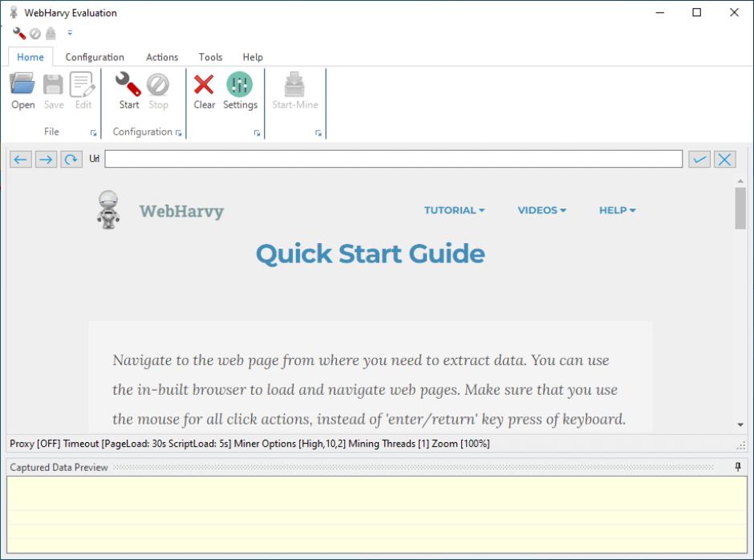Viewport: 754px width, 560px height.
Task: Reload page with the refresh arrow button
Action: point(71,159)
